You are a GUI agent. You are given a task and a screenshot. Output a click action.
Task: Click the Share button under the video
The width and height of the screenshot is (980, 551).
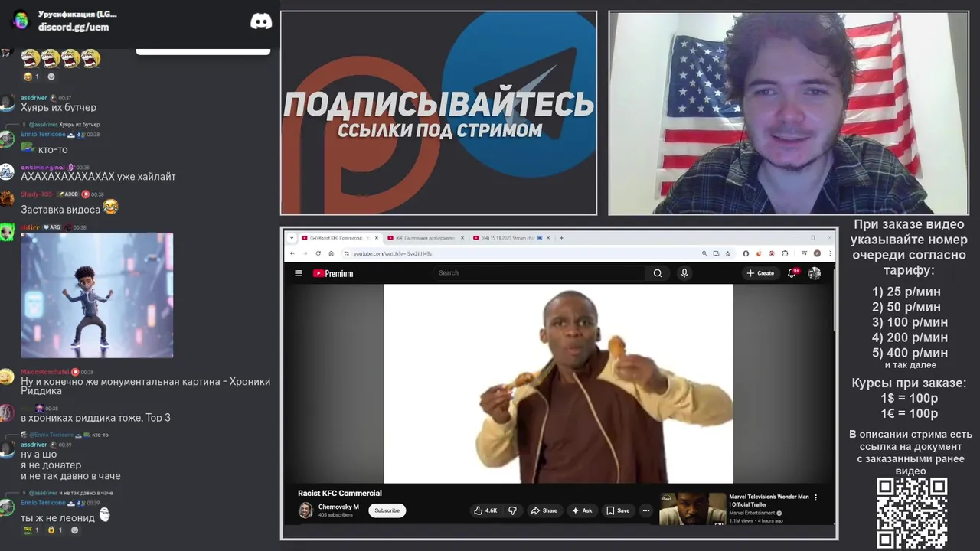pyautogui.click(x=544, y=510)
